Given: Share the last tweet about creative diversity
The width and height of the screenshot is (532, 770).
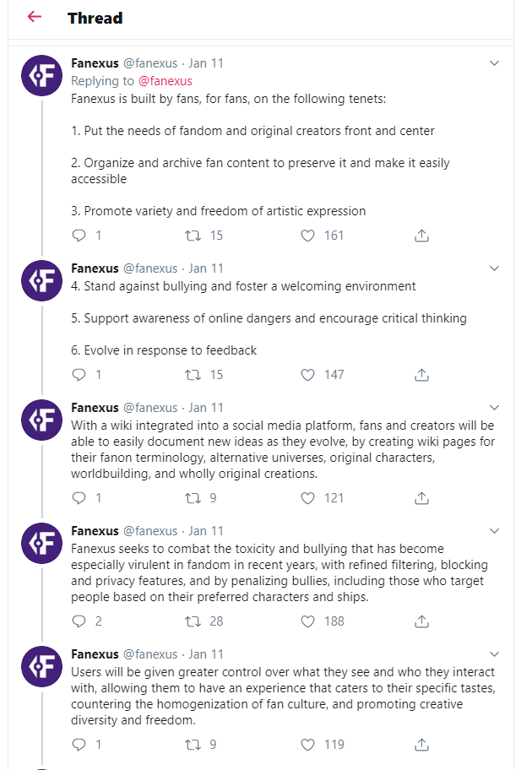Looking at the screenshot, I should 421,745.
